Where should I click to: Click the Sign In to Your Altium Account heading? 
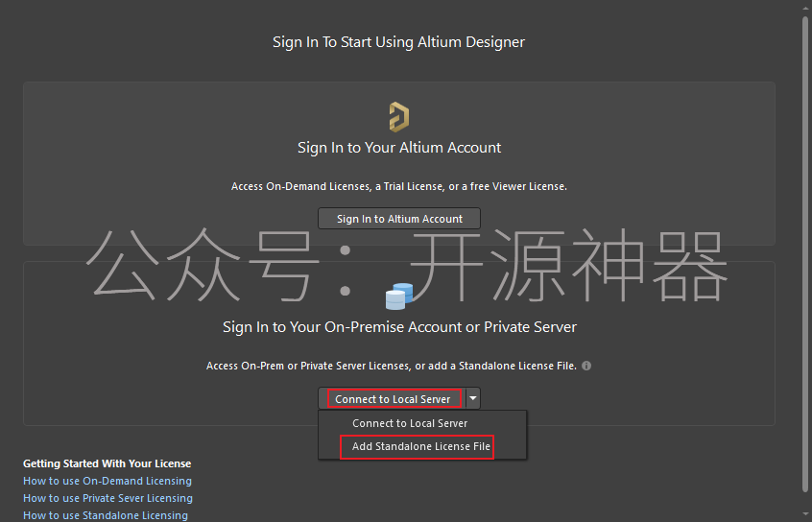398,148
